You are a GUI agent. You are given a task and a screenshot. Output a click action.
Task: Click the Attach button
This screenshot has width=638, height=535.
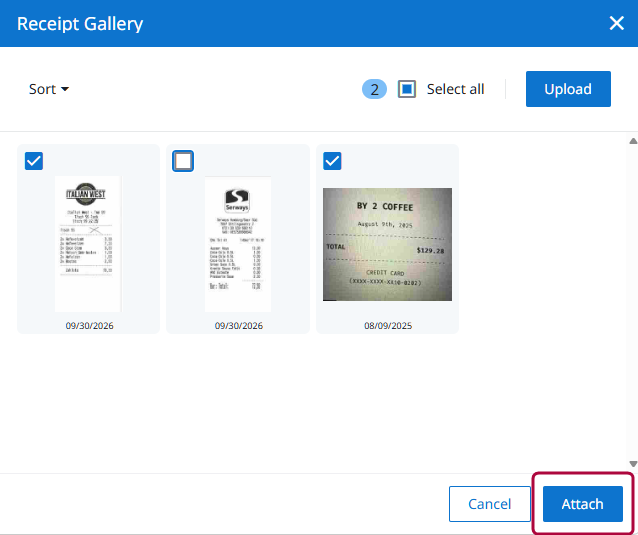(x=583, y=504)
